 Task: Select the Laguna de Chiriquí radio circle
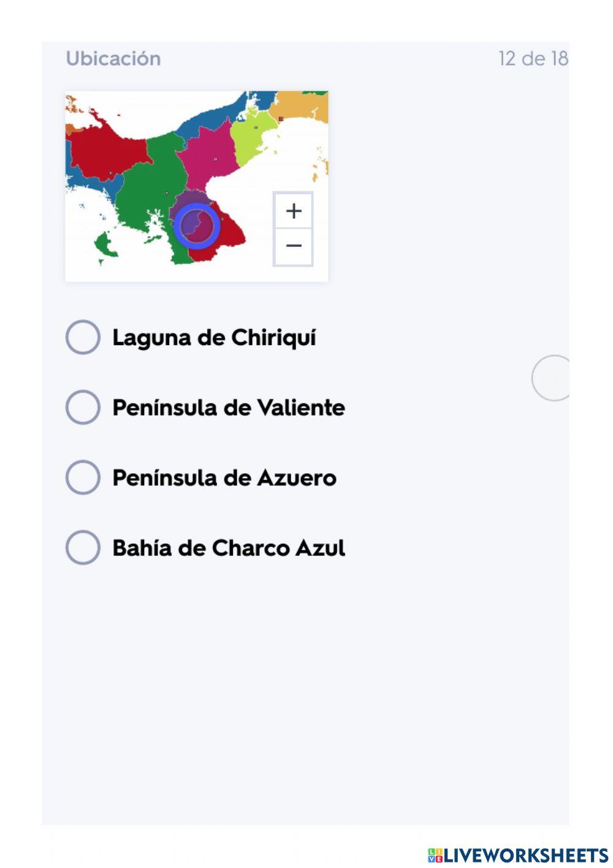(83, 337)
